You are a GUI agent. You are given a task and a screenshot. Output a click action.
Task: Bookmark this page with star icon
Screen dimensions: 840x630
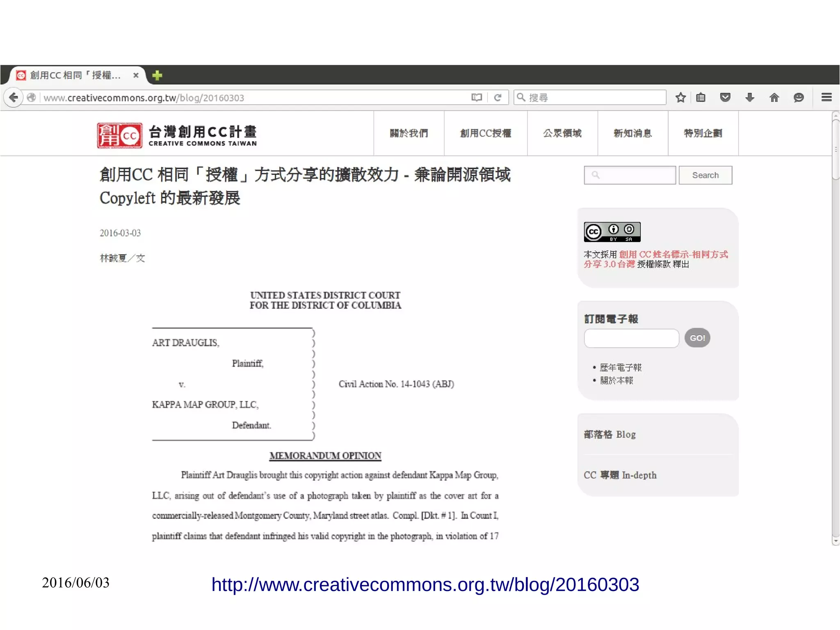[x=680, y=98]
